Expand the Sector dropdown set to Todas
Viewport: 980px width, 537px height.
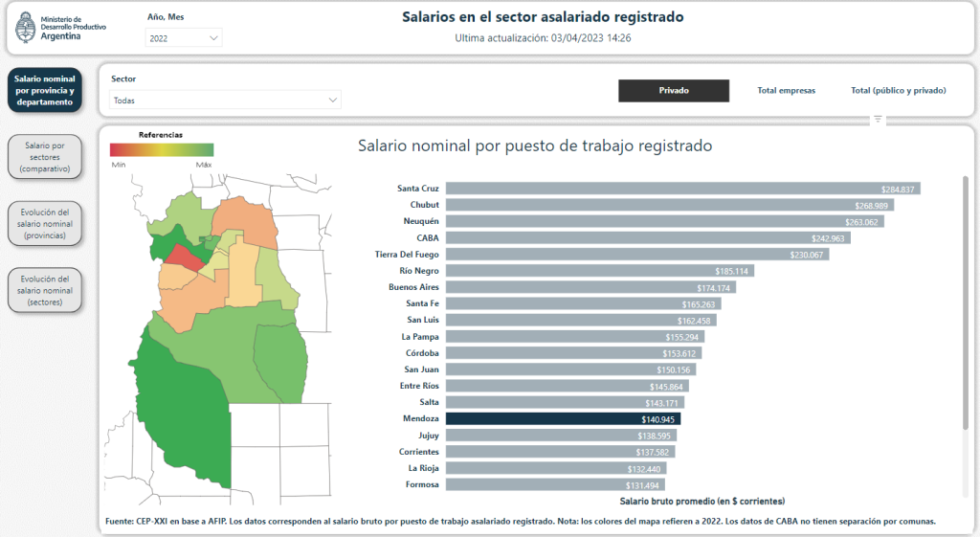pyautogui.click(x=225, y=100)
